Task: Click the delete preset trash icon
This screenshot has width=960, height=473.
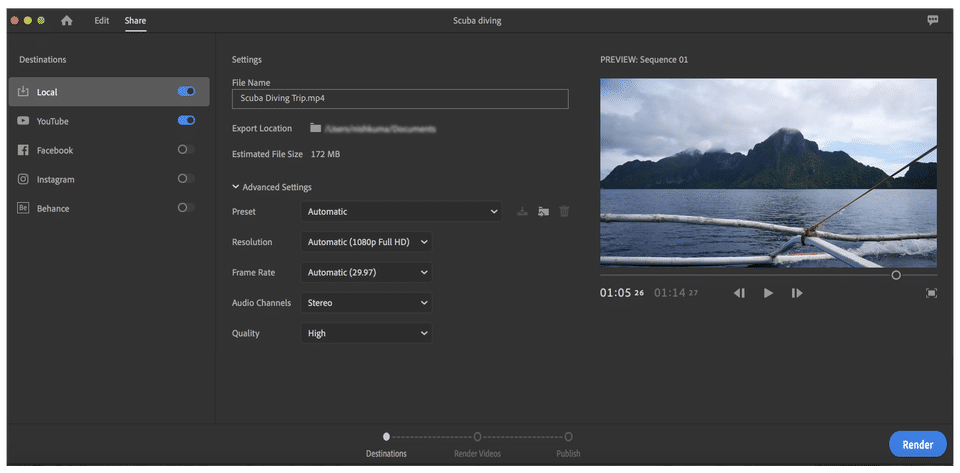Action: pos(564,212)
